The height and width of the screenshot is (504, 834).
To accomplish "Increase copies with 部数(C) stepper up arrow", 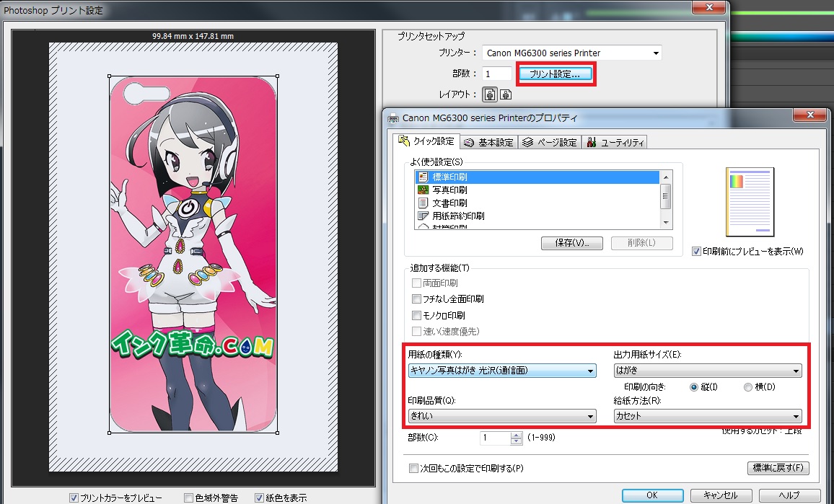I will coord(517,434).
